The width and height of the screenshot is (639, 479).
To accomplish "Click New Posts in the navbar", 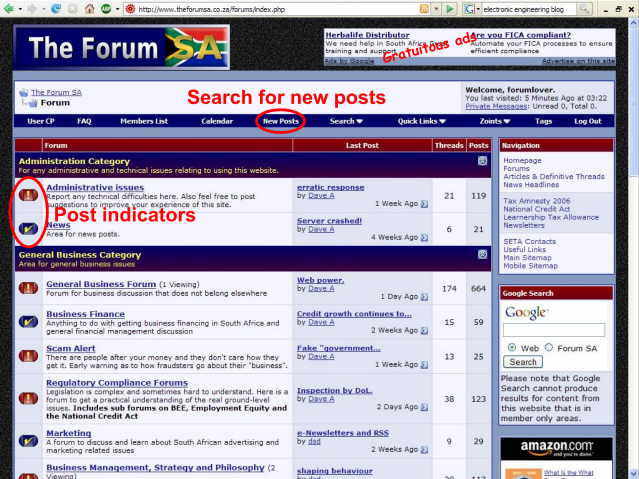I will 281,121.
